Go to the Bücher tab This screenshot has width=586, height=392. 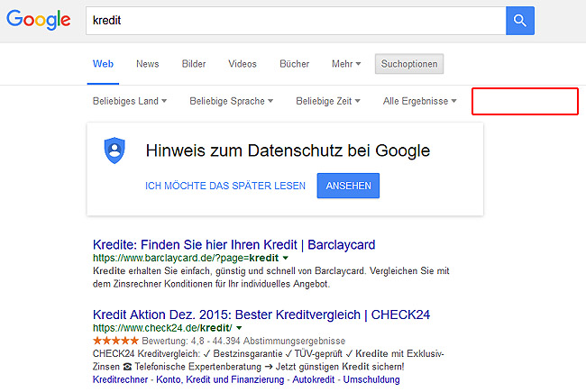tap(294, 64)
